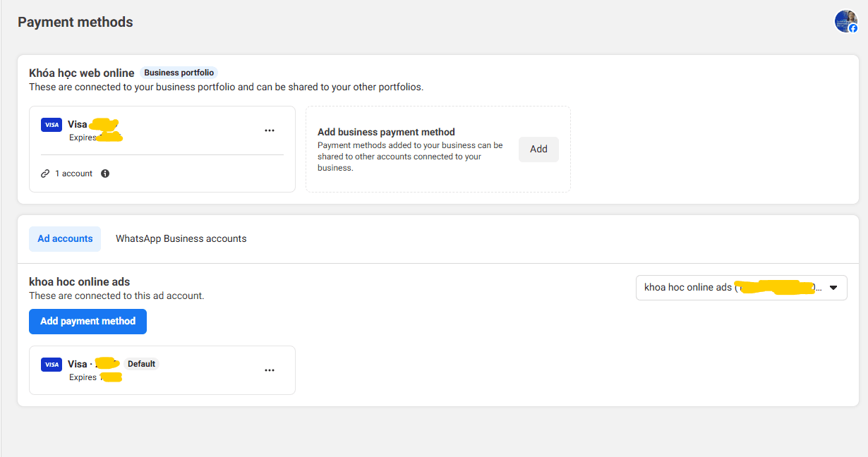Select the Ad accounts tab
This screenshot has width=868, height=457.
pyautogui.click(x=64, y=238)
